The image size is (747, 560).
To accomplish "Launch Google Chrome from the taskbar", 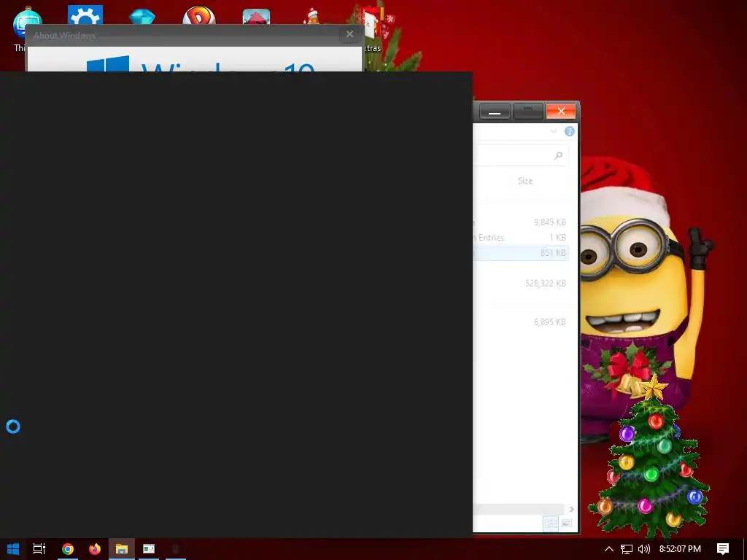I will (68, 549).
